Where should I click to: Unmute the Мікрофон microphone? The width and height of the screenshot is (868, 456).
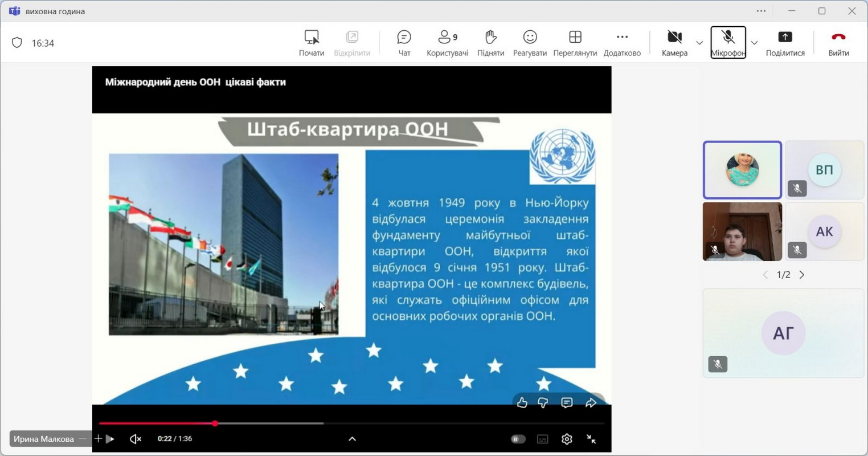click(x=728, y=43)
